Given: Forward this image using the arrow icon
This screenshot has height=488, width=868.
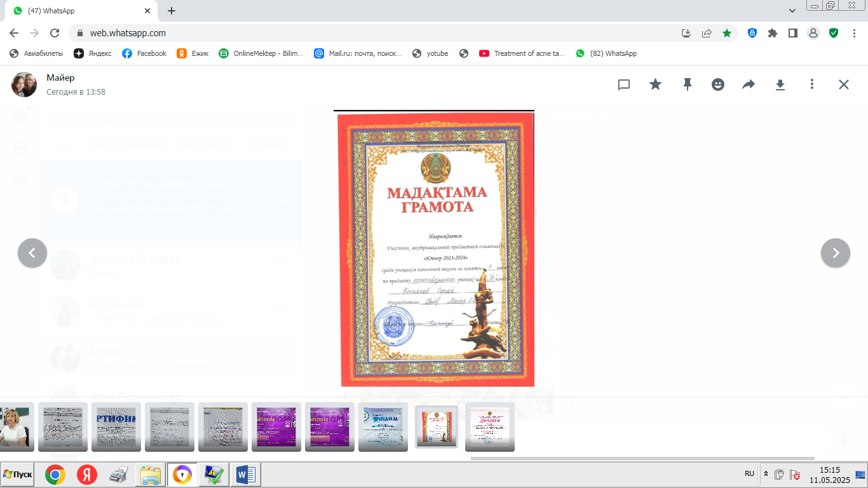Looking at the screenshot, I should (x=749, y=85).
